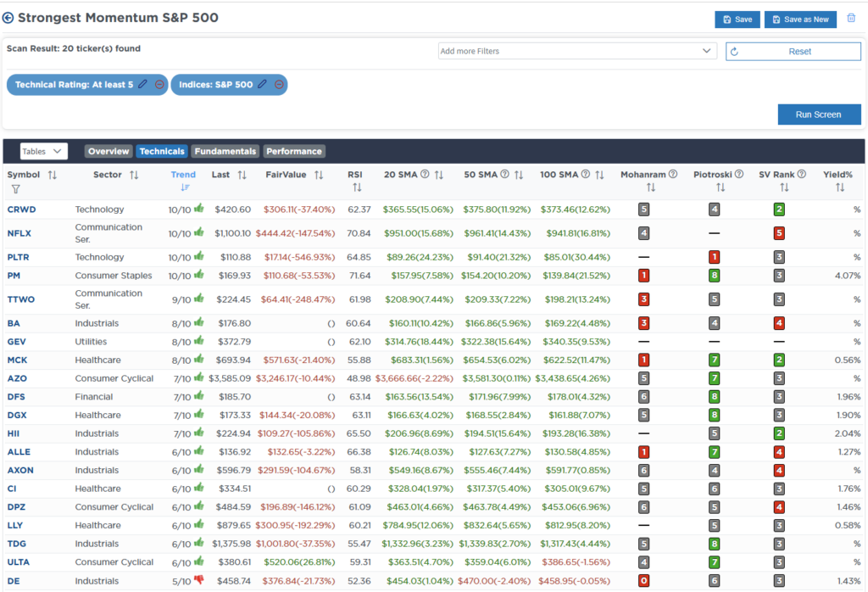Show 100 SMA help icon
Viewport: 868px width, 592px height.
pyautogui.click(x=585, y=175)
